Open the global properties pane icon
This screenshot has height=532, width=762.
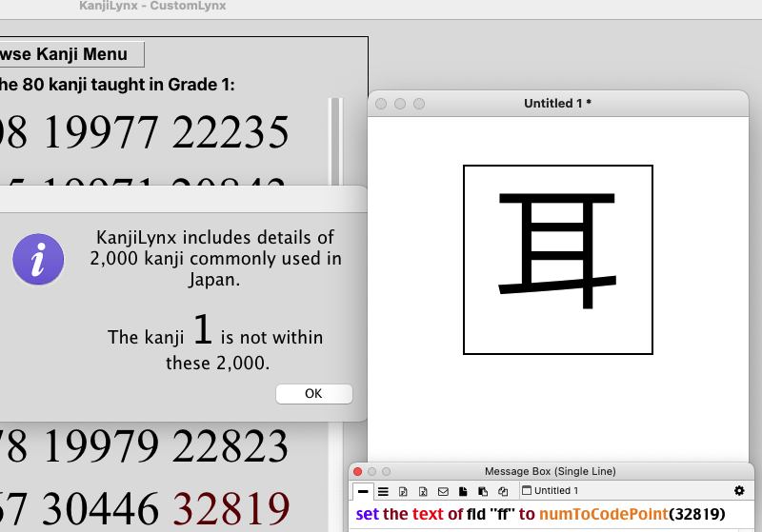pyautogui.click(x=403, y=491)
